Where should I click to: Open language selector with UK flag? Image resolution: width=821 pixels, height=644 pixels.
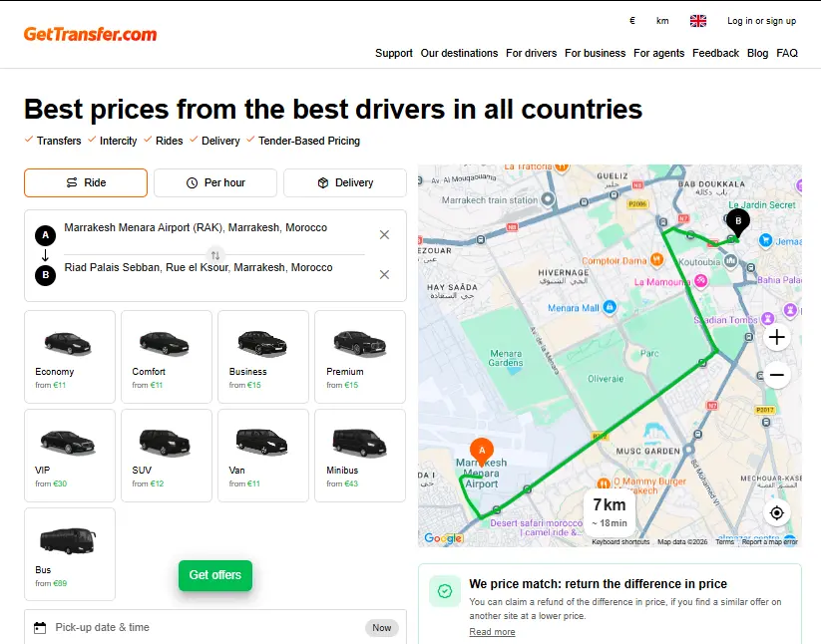click(698, 21)
